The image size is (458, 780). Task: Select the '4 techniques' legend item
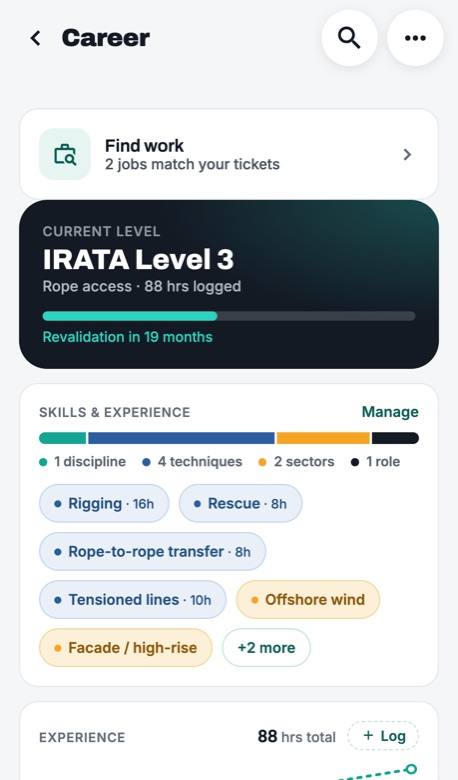192,462
